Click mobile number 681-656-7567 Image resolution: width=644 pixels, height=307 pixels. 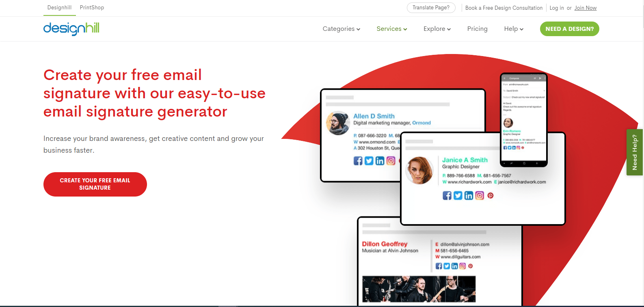click(x=497, y=176)
